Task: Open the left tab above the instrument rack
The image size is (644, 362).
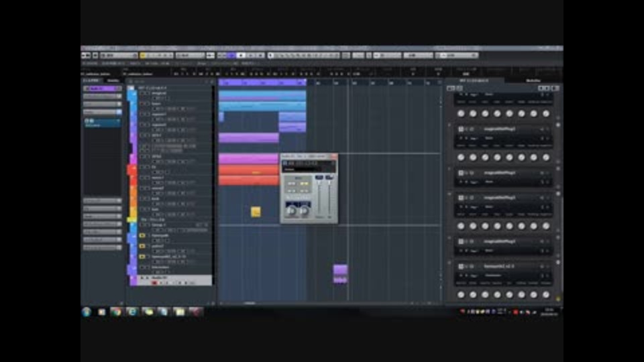Action: coord(474,80)
